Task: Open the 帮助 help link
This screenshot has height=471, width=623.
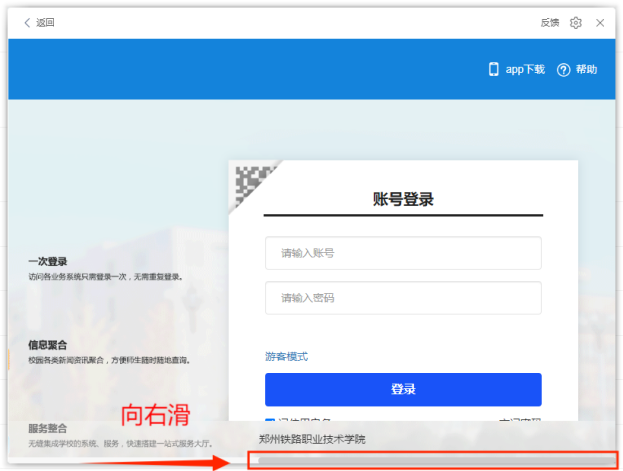Action: click(586, 69)
